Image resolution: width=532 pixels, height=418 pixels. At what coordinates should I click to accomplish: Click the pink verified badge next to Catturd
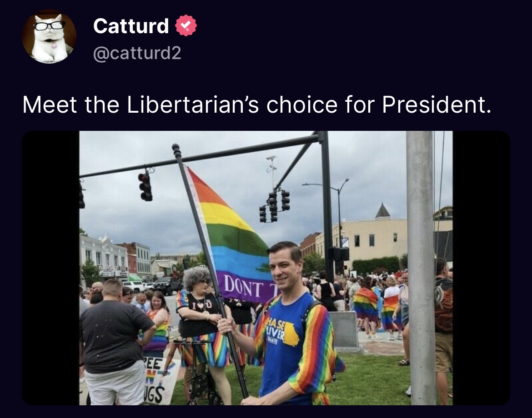tap(186, 26)
